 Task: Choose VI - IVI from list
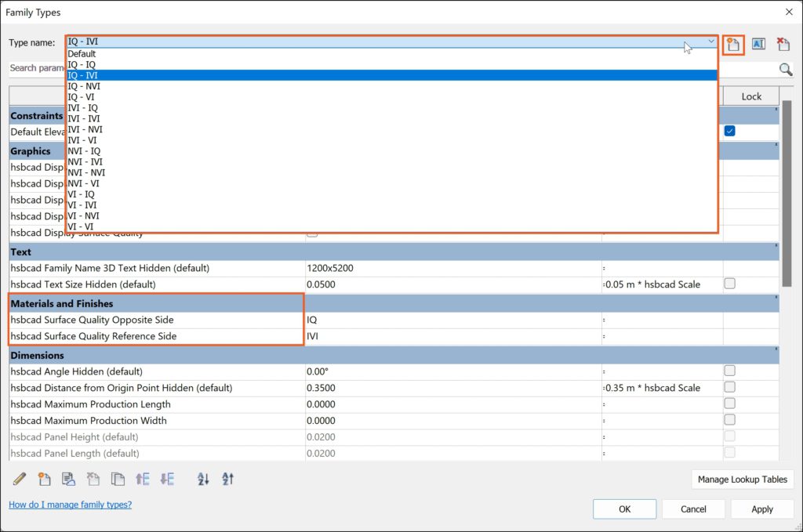[392, 204]
